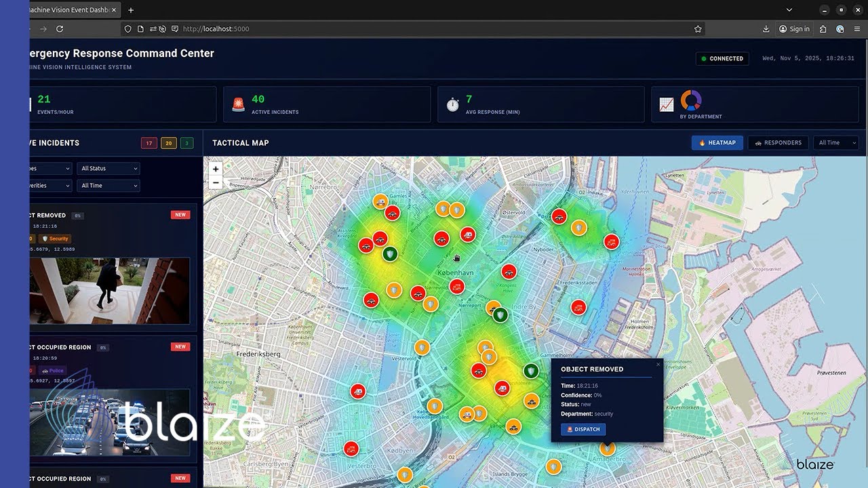The width and height of the screenshot is (868, 488).
Task: Click the browser Sign in button
Action: tap(794, 29)
